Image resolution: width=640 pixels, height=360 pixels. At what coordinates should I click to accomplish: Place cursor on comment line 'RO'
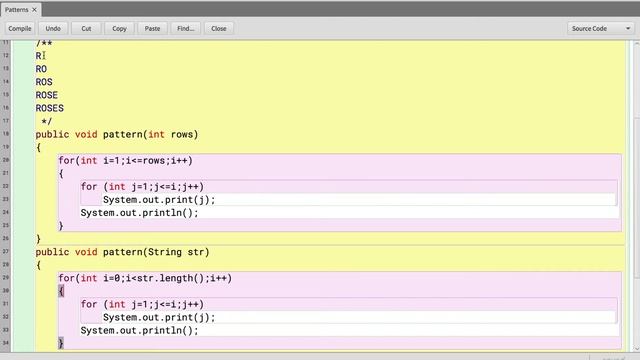click(41, 69)
